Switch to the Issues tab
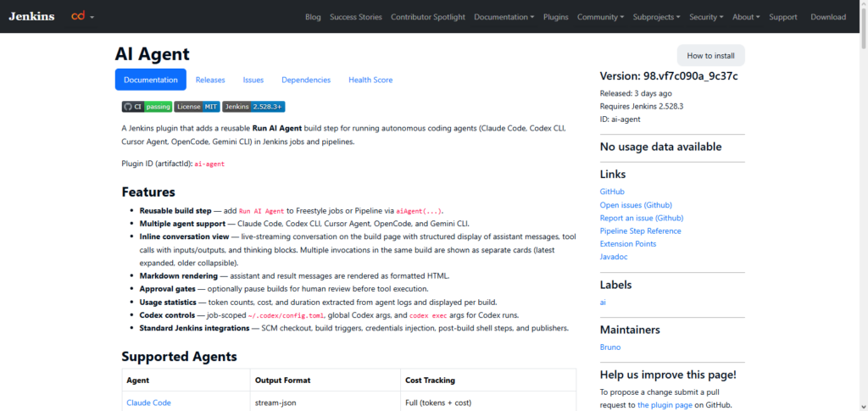The image size is (868, 411). tap(253, 80)
